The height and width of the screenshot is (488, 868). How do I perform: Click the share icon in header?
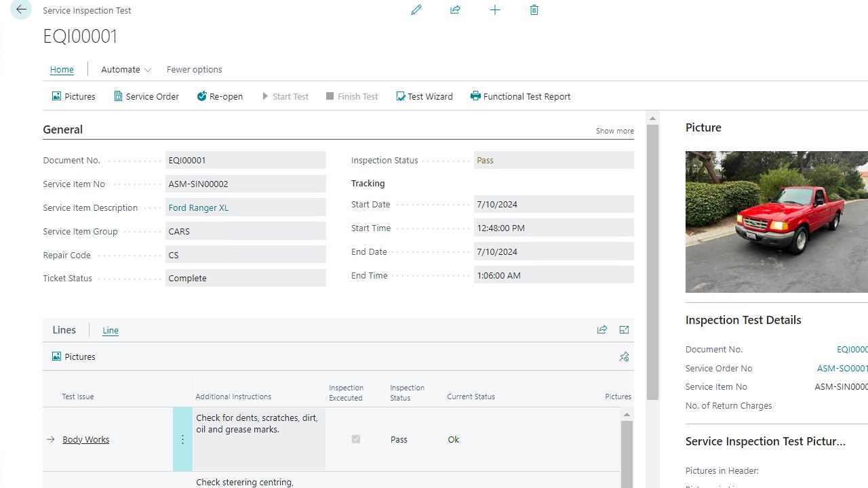coord(455,10)
